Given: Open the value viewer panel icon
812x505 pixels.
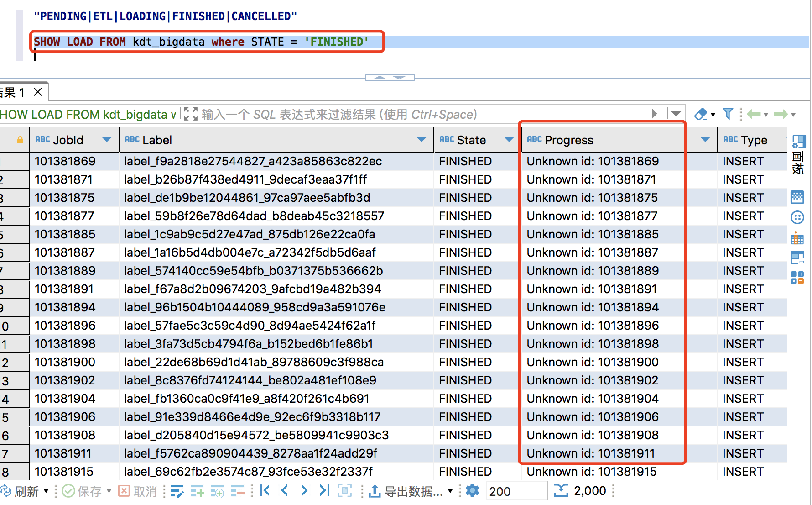Looking at the screenshot, I should [x=797, y=197].
